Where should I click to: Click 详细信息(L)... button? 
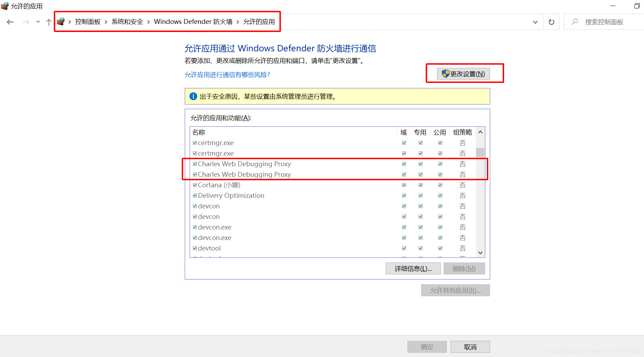(x=413, y=269)
